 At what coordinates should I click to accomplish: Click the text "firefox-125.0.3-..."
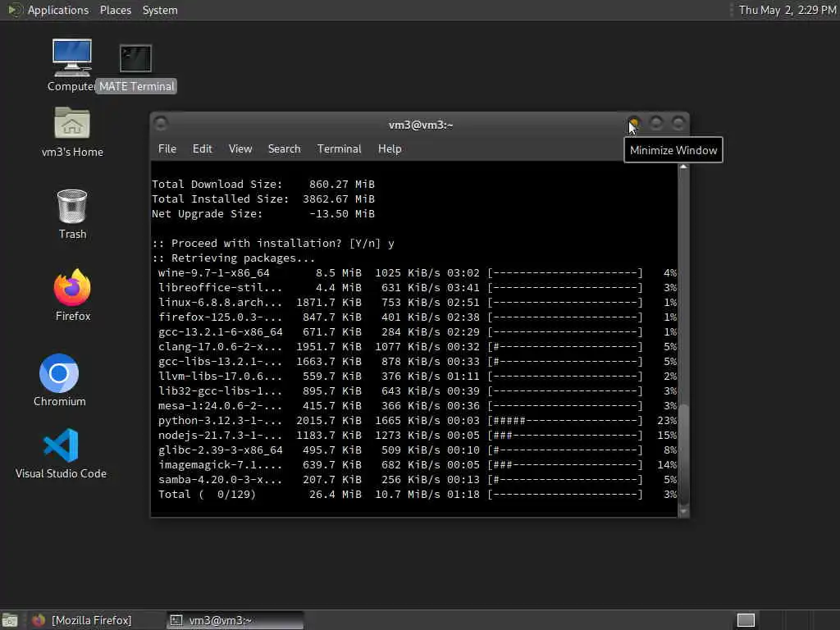tap(220, 317)
